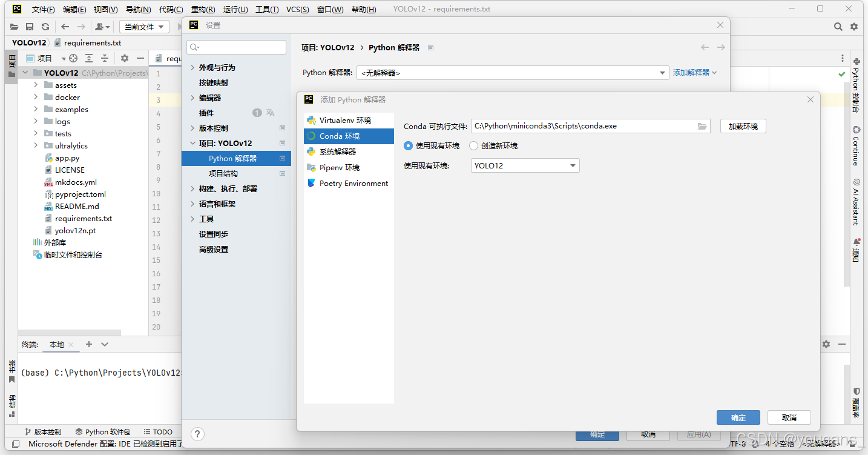
Task: Click settings search input field
Action: (x=236, y=47)
